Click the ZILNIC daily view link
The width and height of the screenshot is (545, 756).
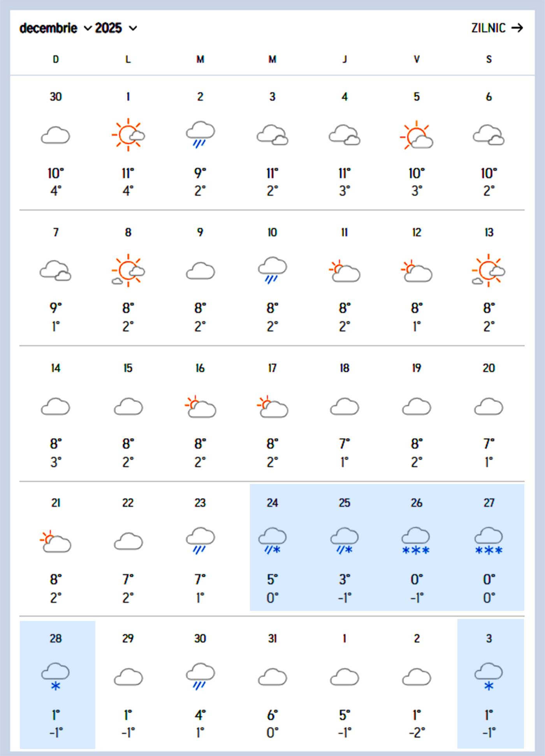[x=488, y=28]
